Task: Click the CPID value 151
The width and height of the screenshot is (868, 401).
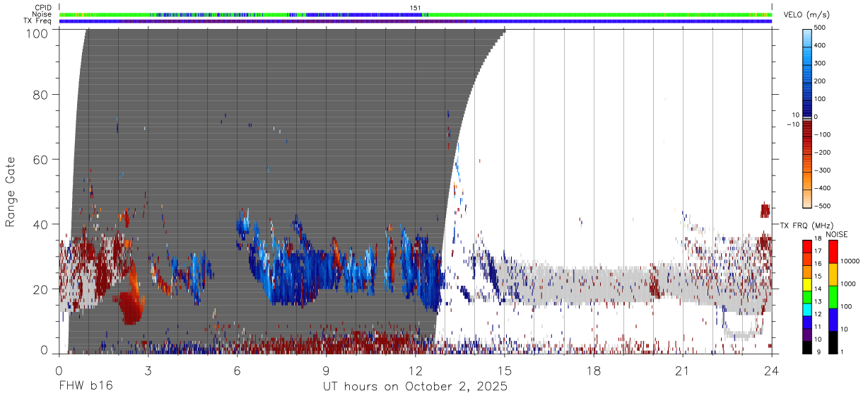Action: [416, 8]
